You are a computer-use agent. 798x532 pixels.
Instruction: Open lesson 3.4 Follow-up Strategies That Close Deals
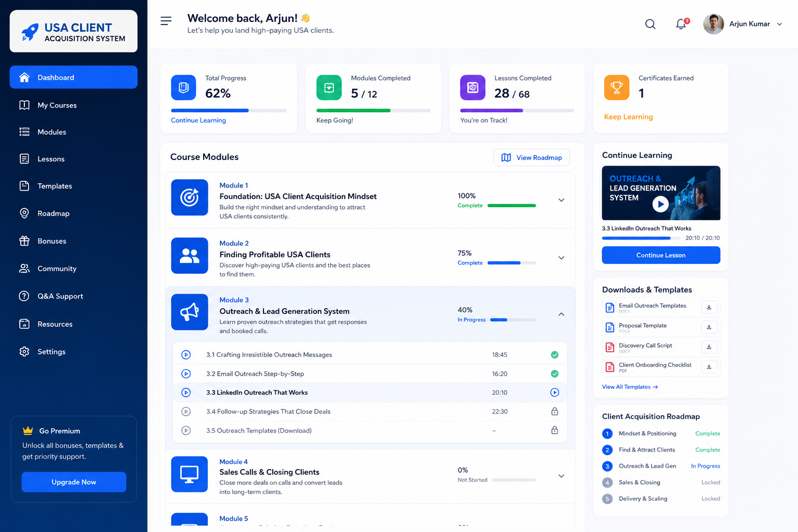370,411
